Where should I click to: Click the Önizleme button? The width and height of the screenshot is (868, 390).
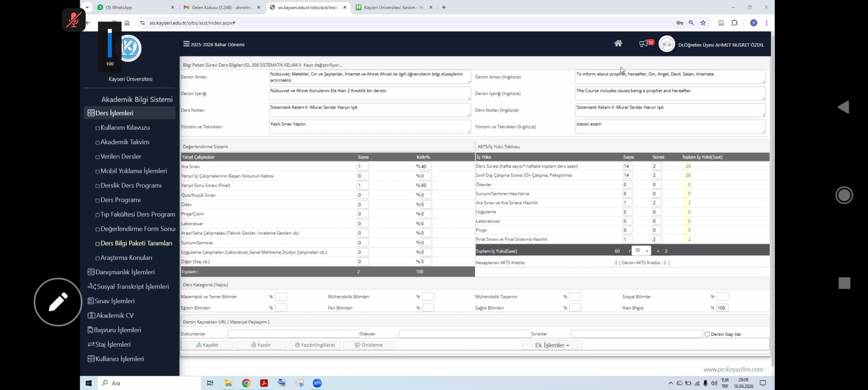(369, 345)
